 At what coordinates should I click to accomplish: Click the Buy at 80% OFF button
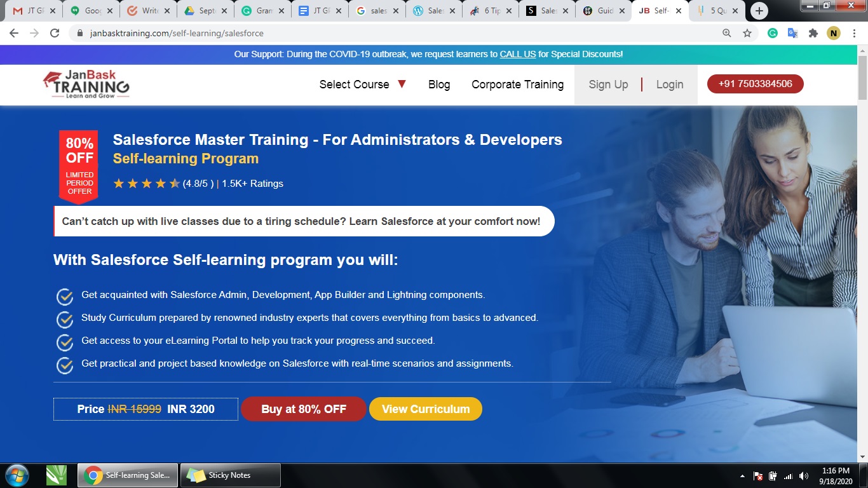(304, 409)
